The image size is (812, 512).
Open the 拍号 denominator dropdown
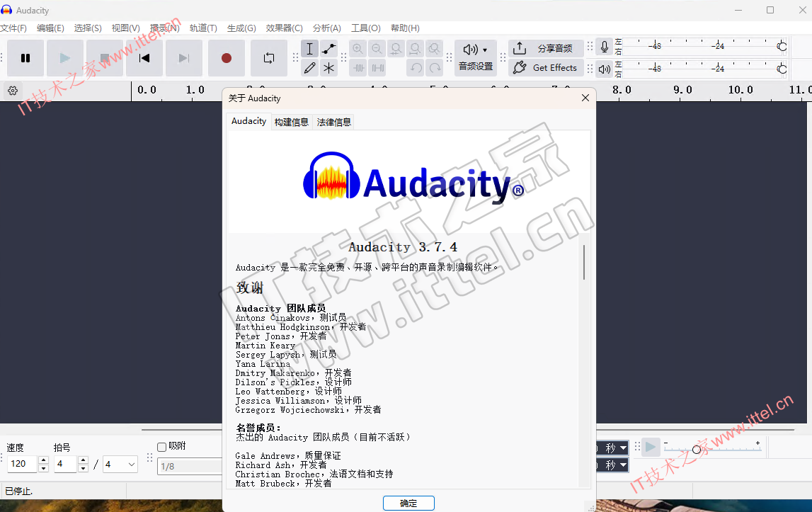[120, 465]
